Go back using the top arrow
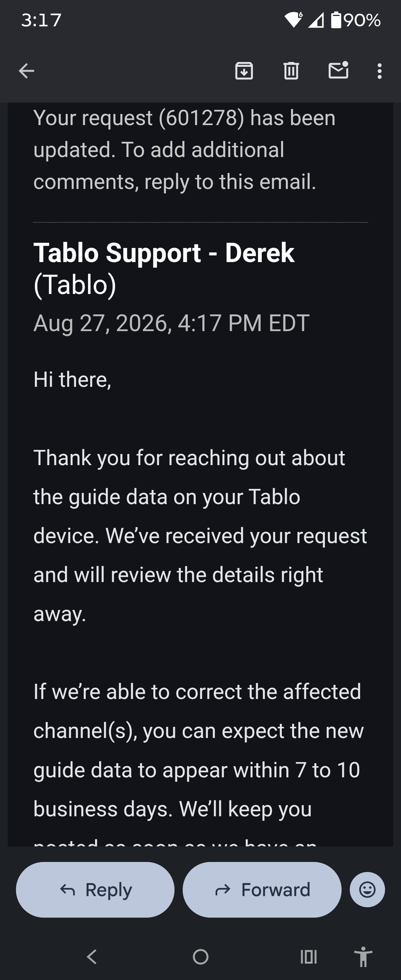The image size is (401, 980). coord(26,71)
